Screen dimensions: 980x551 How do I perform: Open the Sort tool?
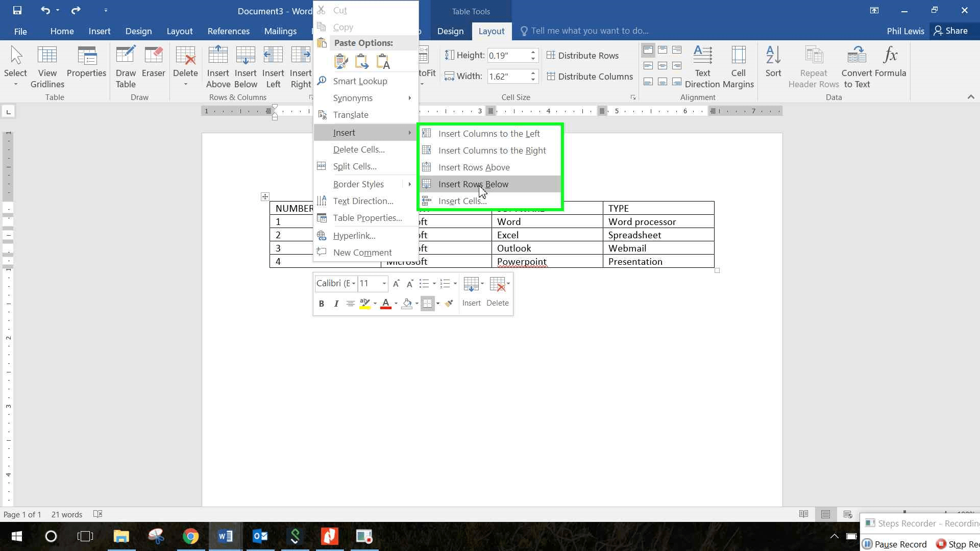click(x=772, y=65)
